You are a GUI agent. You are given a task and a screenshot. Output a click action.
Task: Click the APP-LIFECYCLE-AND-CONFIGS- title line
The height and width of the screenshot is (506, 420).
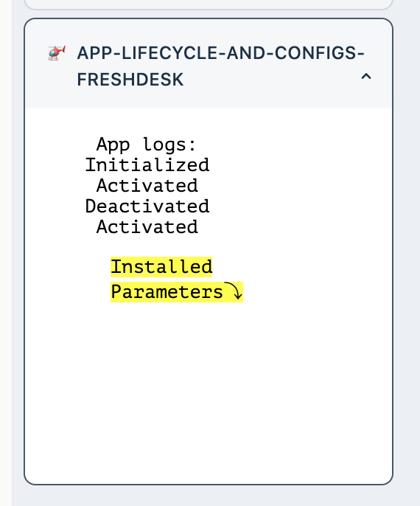point(221,53)
